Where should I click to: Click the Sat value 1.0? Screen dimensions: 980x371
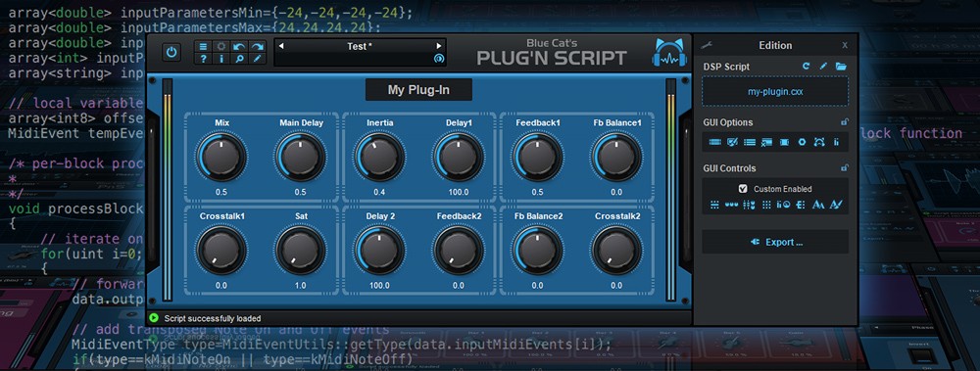tap(301, 286)
